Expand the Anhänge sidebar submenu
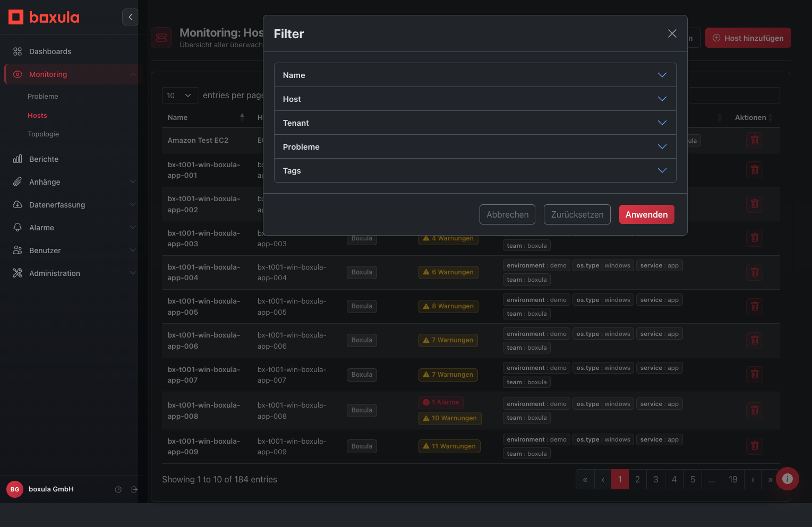Image resolution: width=812 pixels, height=527 pixels. pyautogui.click(x=133, y=182)
